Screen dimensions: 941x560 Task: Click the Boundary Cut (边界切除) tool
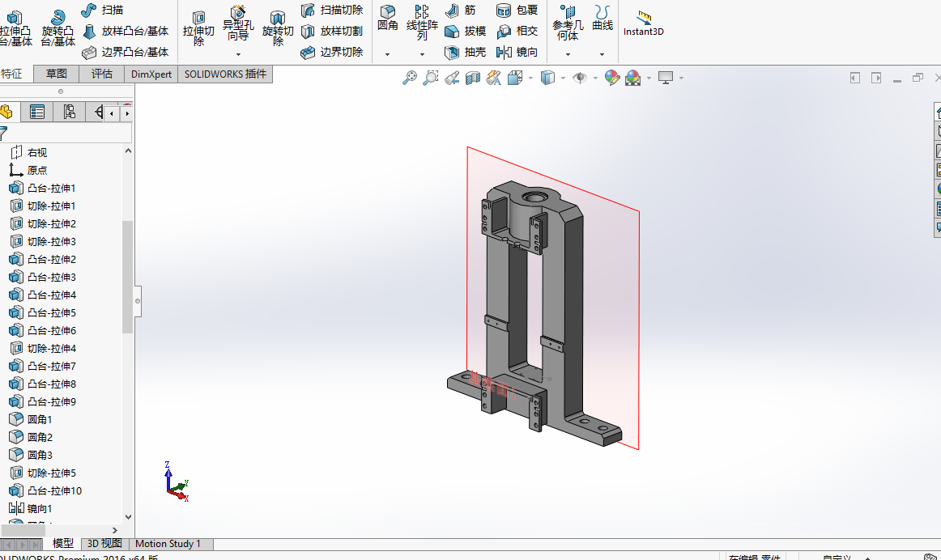coord(333,52)
